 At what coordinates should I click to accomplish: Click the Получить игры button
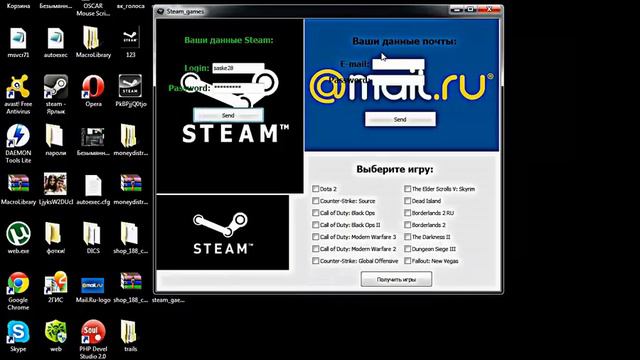point(396,280)
